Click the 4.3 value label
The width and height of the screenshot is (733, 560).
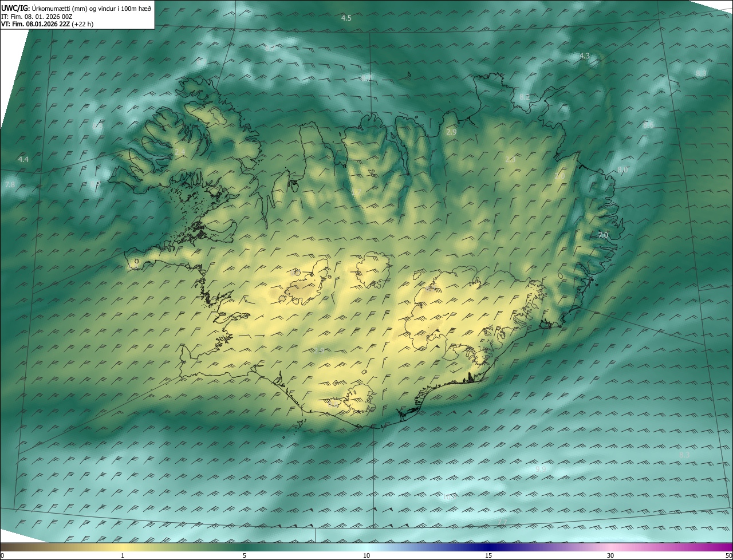click(x=584, y=56)
